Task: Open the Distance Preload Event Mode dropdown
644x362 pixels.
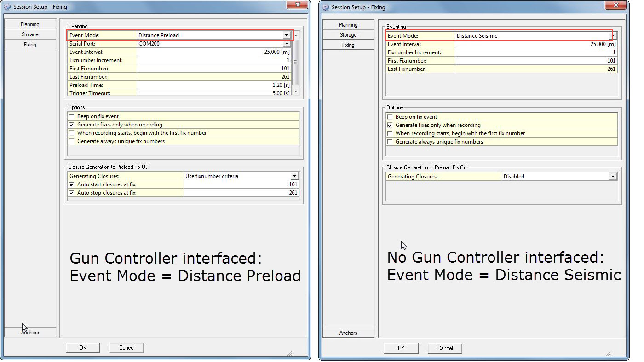Action: pos(287,35)
